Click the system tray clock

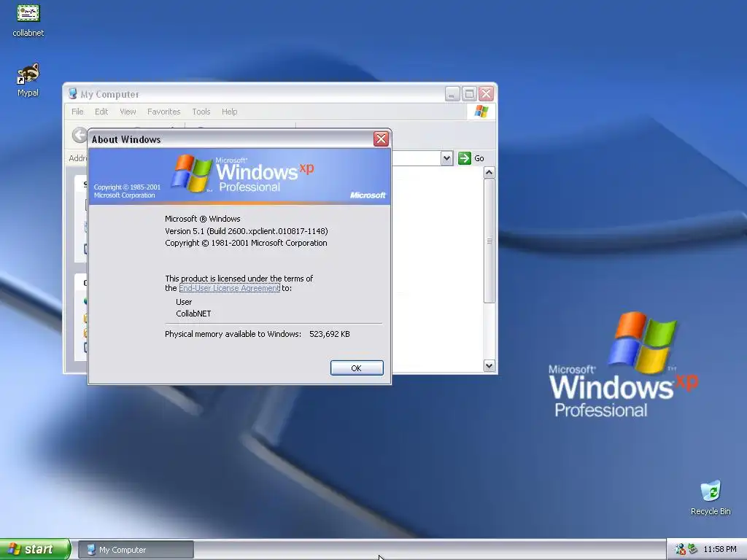click(x=720, y=550)
